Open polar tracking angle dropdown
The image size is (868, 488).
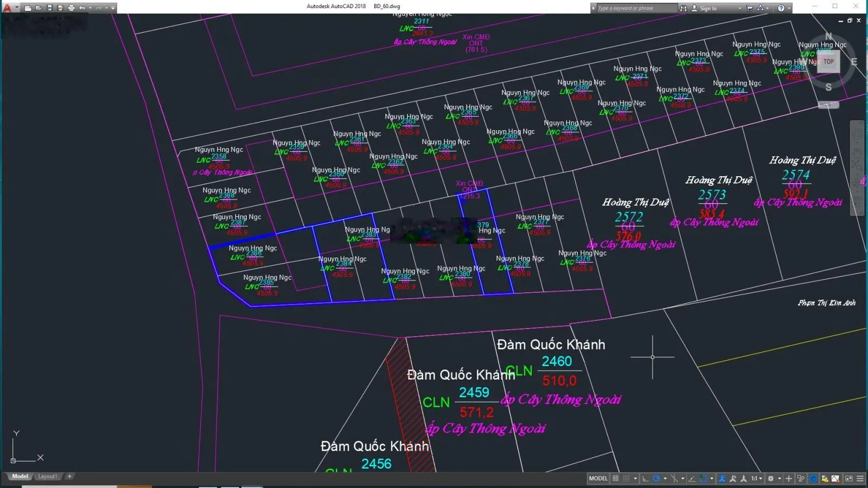(665, 478)
